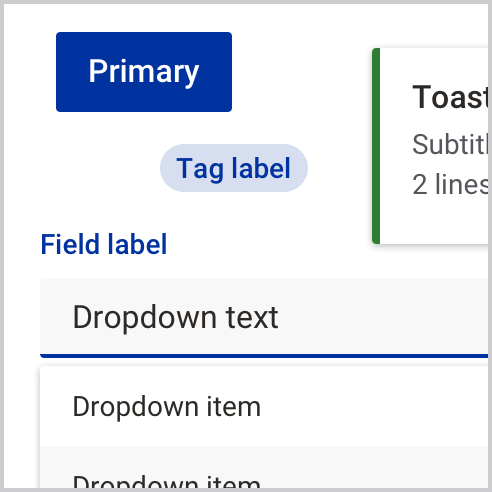
Task: Click white canvas between Primary button and toast
Action: point(302,72)
